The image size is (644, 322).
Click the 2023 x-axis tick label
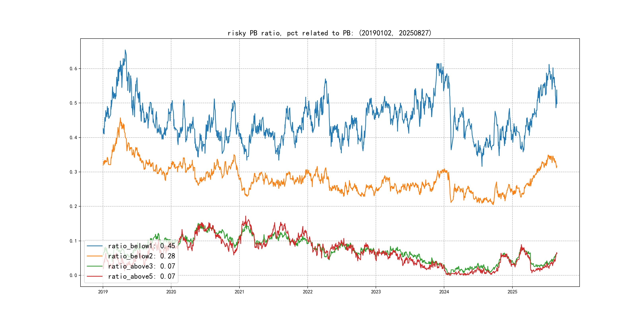[376, 292]
